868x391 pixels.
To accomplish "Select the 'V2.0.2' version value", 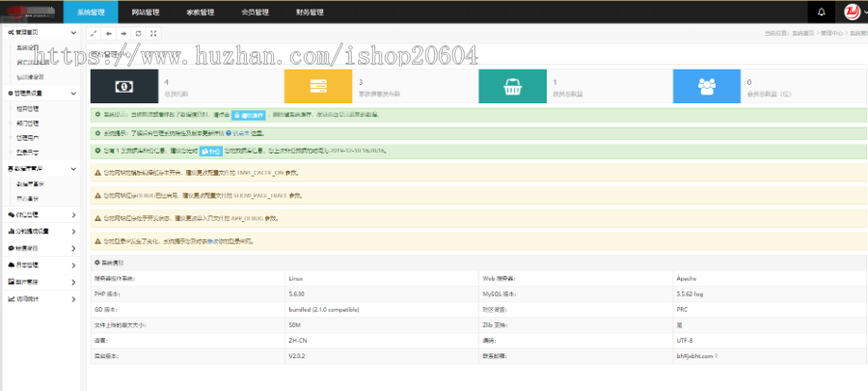I will pyautogui.click(x=297, y=355).
